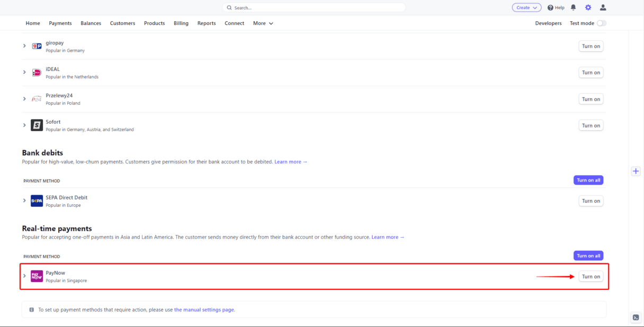Open the Reports tab
The image size is (644, 327).
click(x=207, y=23)
